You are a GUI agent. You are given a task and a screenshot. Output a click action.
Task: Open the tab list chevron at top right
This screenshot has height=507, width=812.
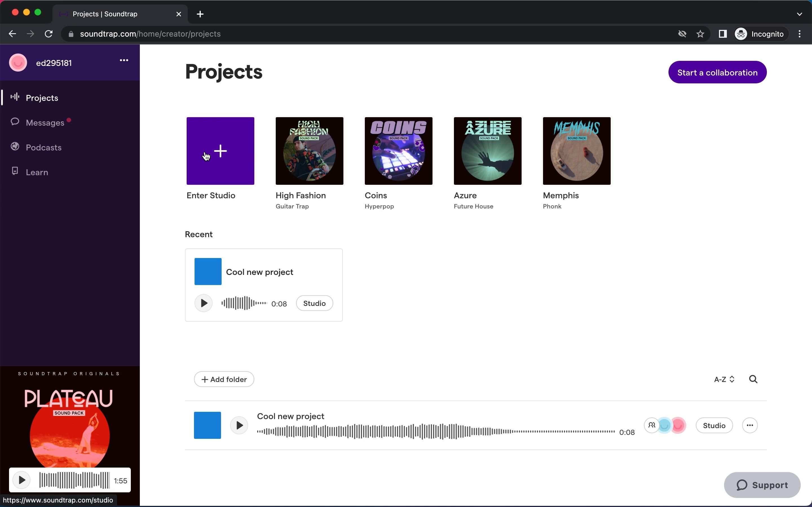(799, 14)
